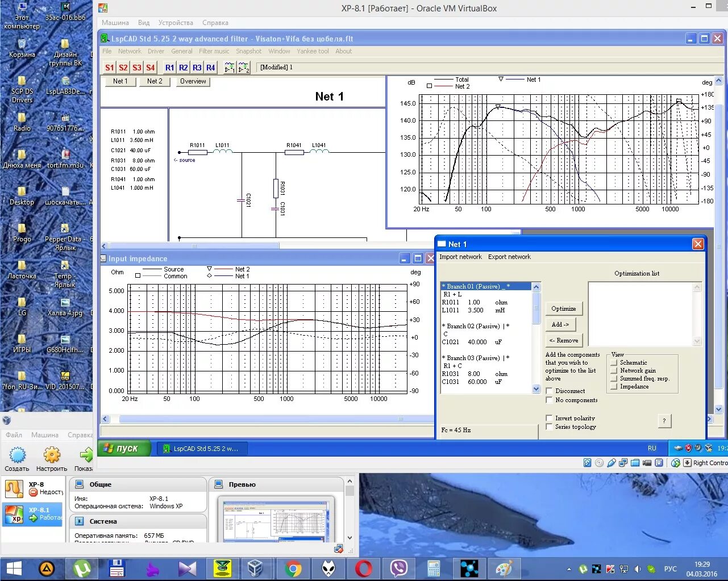The height and width of the screenshot is (581, 728).
Task: Open the network 1 circuit toolbar icon
Action: click(229, 68)
